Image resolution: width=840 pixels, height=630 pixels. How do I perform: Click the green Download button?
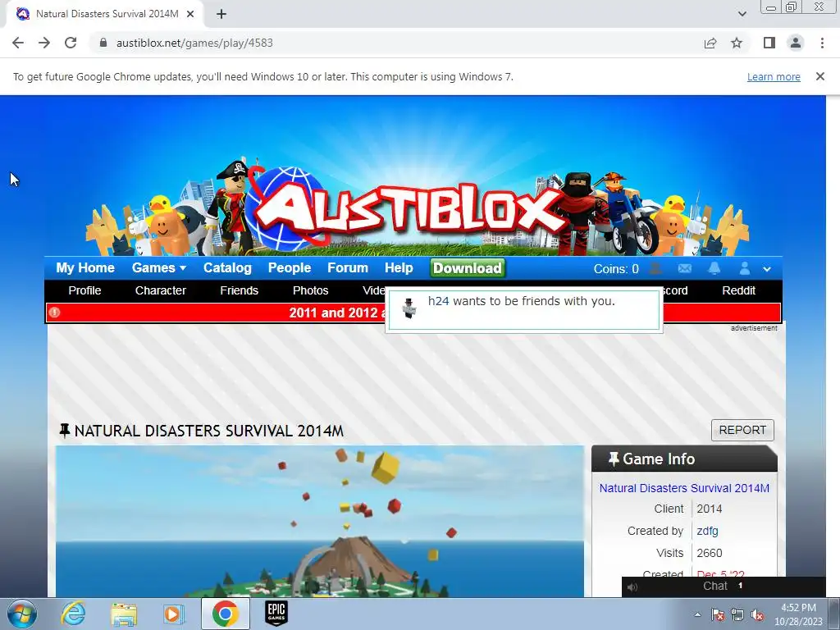468,268
